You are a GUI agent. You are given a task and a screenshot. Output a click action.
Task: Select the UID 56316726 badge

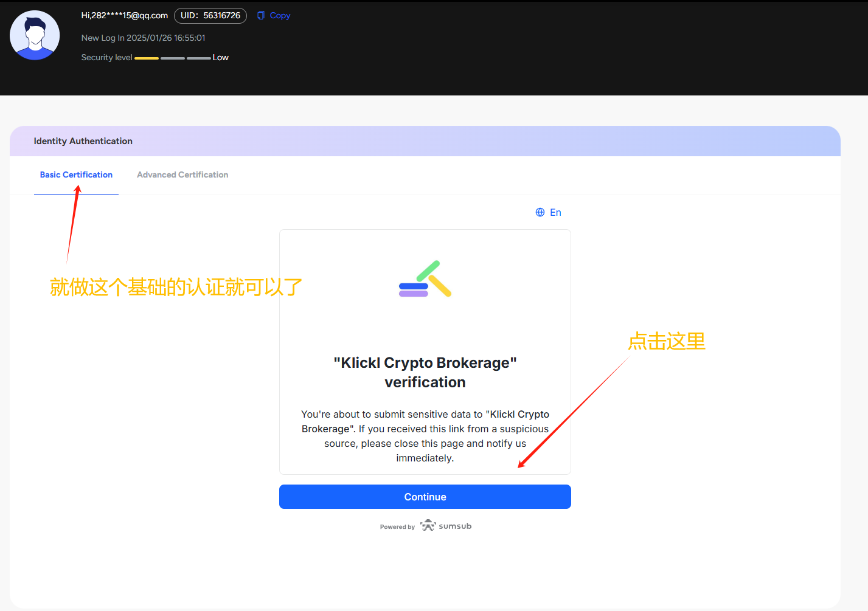(x=210, y=15)
